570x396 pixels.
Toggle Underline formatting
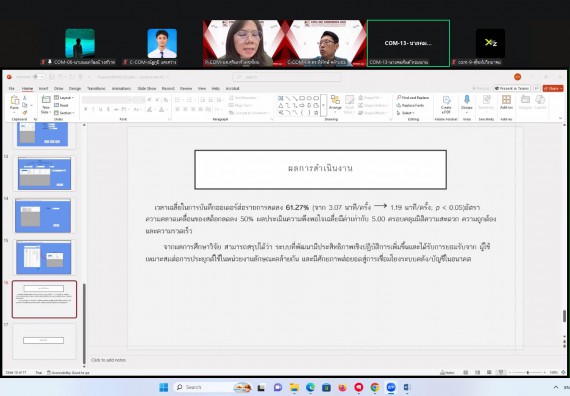[101, 109]
